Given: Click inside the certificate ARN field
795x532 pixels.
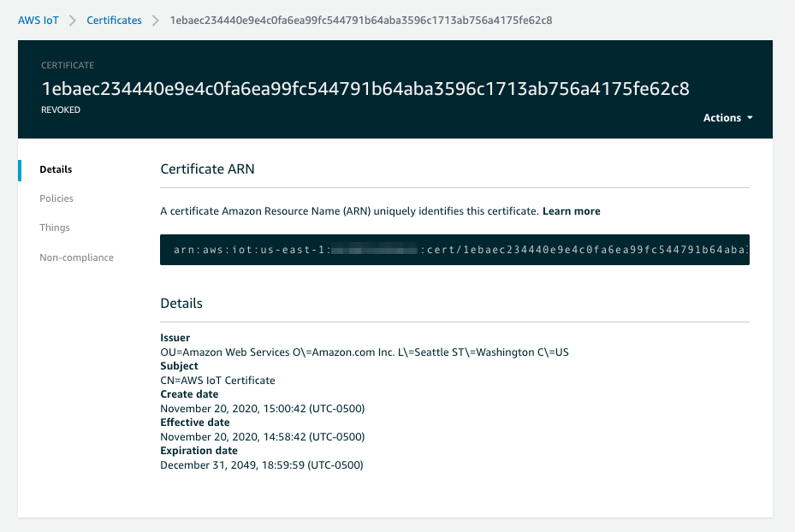Looking at the screenshot, I should (454, 250).
